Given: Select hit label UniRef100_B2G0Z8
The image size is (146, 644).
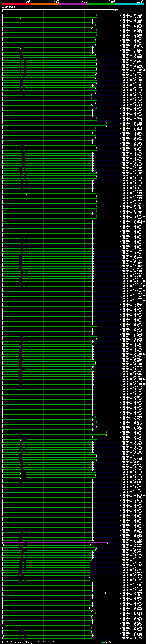Looking at the screenshot, I should tap(131, 60).
